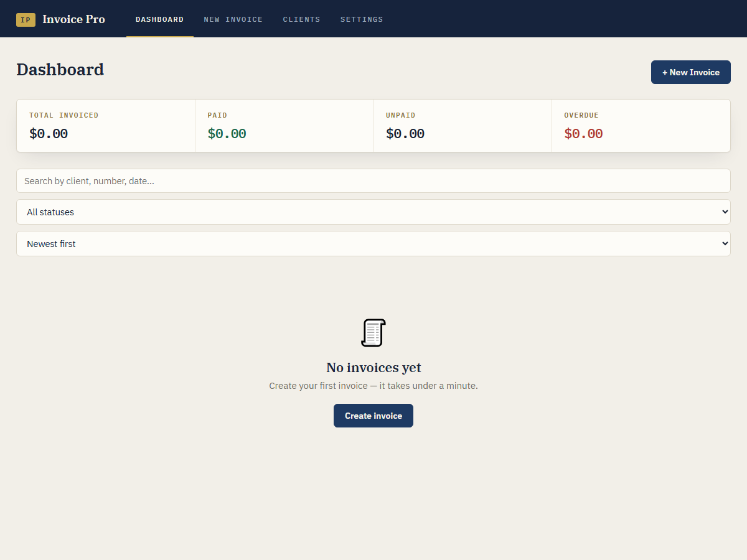The height and width of the screenshot is (560, 747).
Task: Focus the search by client field
Action: tap(374, 181)
